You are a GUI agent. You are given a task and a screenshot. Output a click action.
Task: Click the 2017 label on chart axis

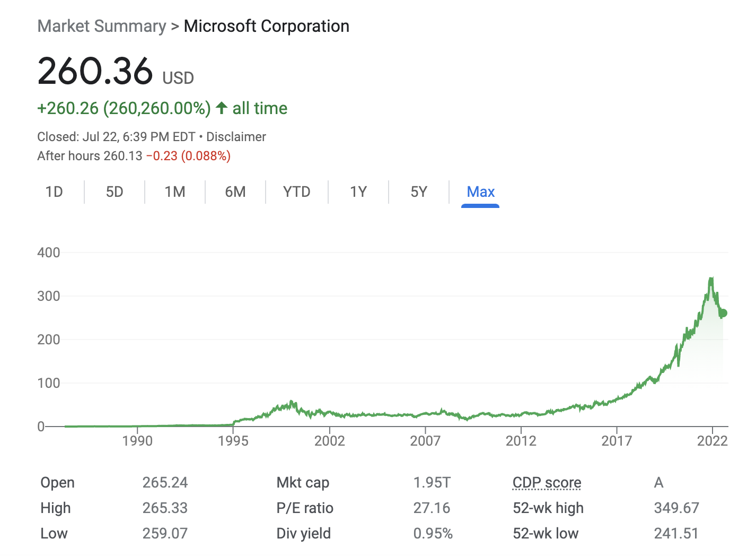pyautogui.click(x=617, y=440)
